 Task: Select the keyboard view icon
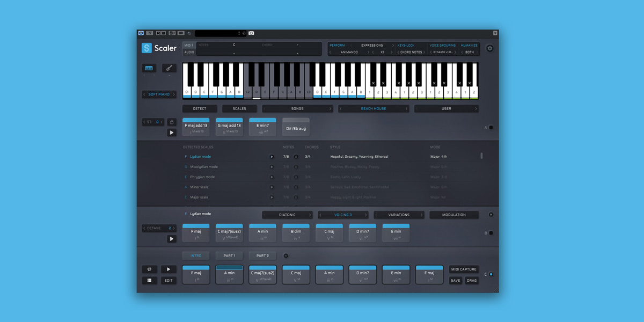149,68
